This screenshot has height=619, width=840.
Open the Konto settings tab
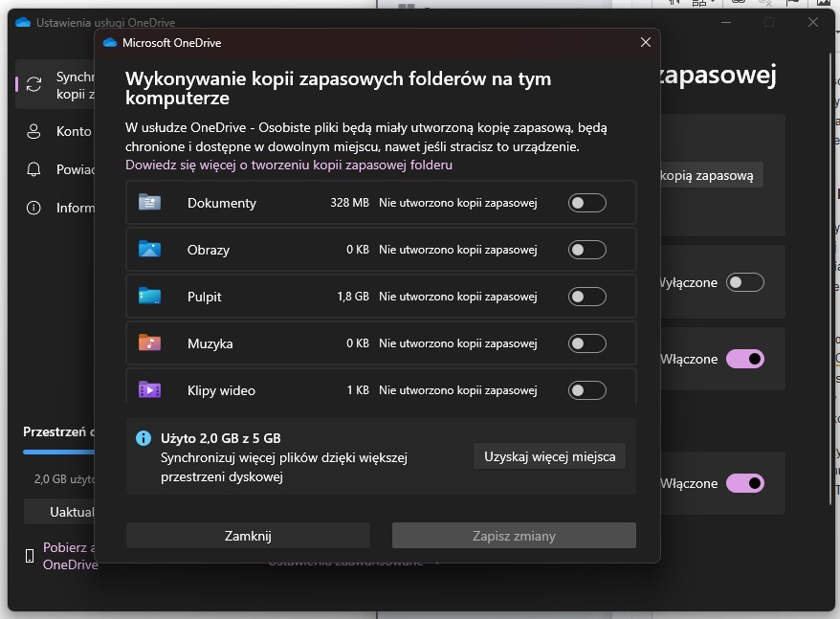73,131
